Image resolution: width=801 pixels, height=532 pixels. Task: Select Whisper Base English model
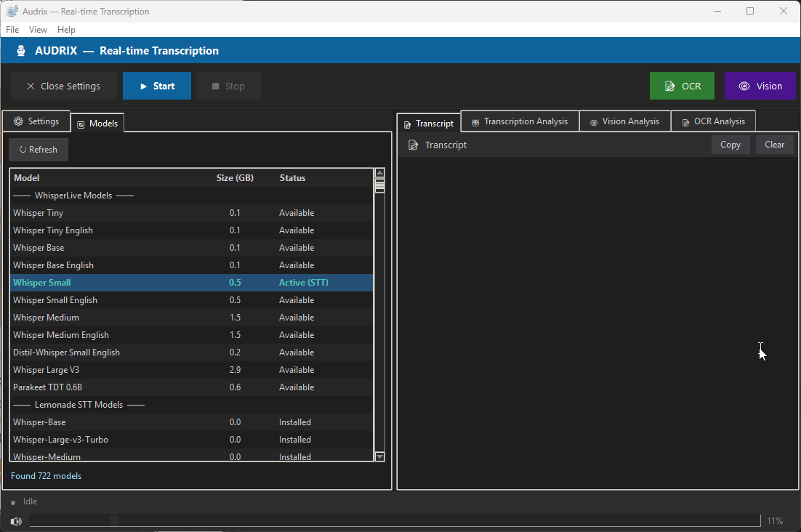click(192, 265)
